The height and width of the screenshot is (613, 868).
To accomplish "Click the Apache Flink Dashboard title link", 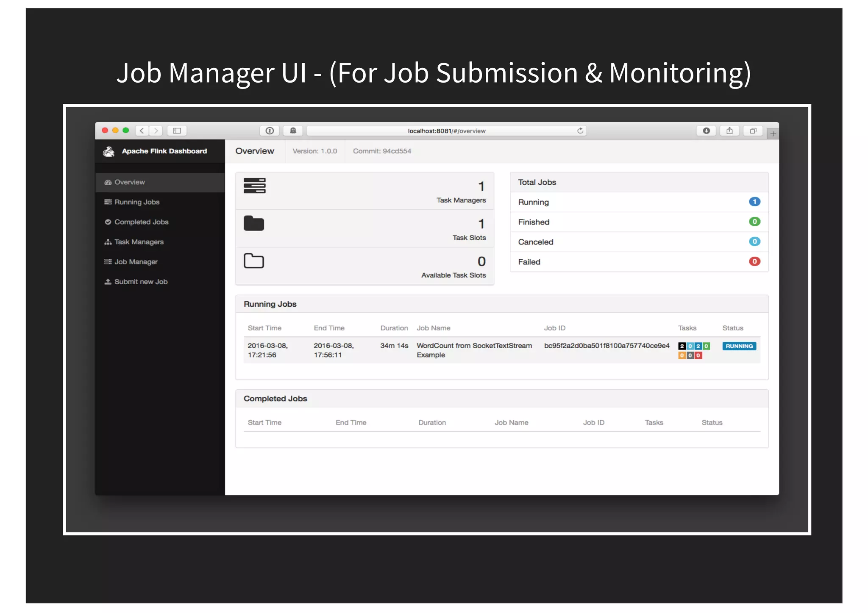I will (164, 151).
